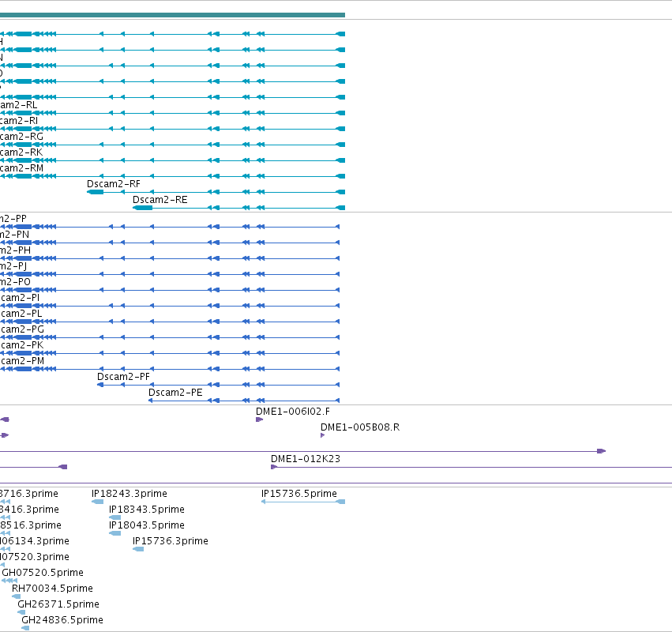Open the Dscam2-RM transcript label
This screenshot has height=632, width=672.
(21, 168)
